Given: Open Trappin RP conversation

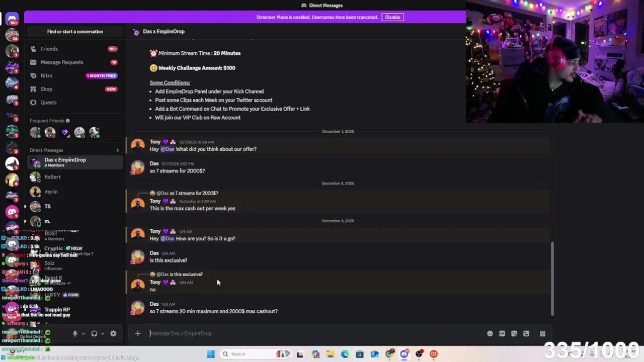Looking at the screenshot, I should (74, 310).
